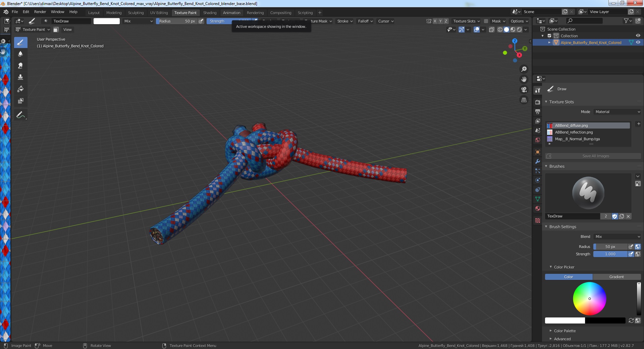Open the Material properties tab
This screenshot has width=644, height=349.
pyautogui.click(x=538, y=208)
